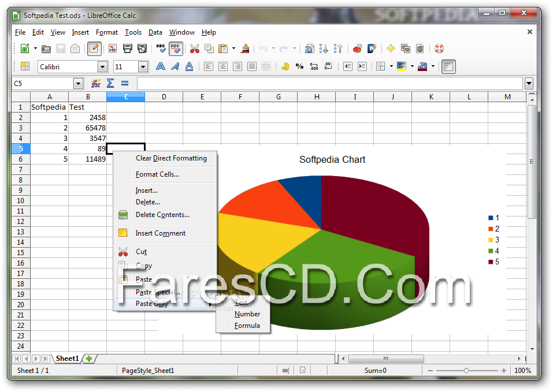
Task: Apply yellow Background Color swatch
Action: tap(402, 66)
